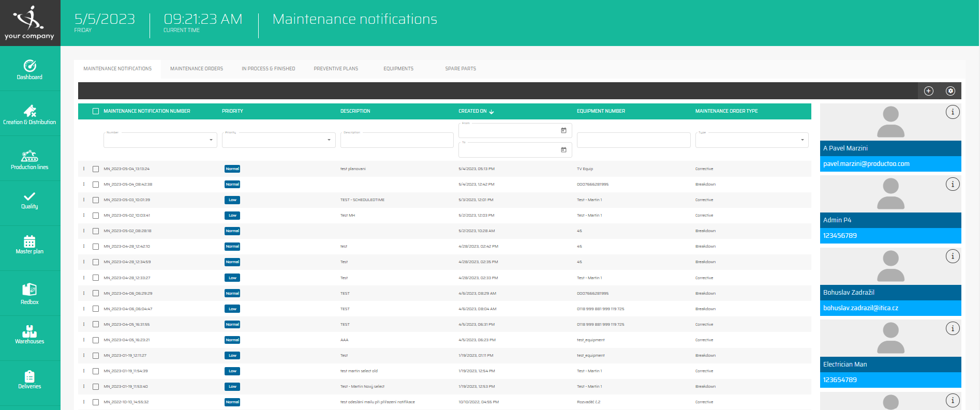This screenshot has height=410, width=980.
Task: Switch to Maintenance Orders tab
Action: (197, 69)
